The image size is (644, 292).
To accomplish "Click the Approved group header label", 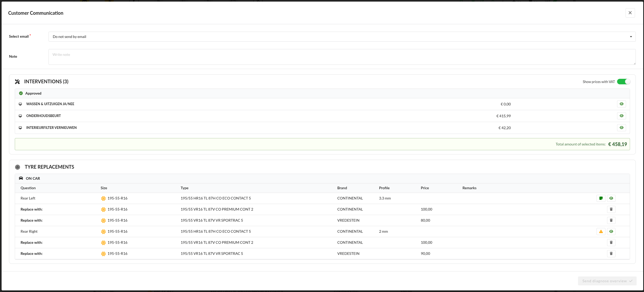I will 33,93.
